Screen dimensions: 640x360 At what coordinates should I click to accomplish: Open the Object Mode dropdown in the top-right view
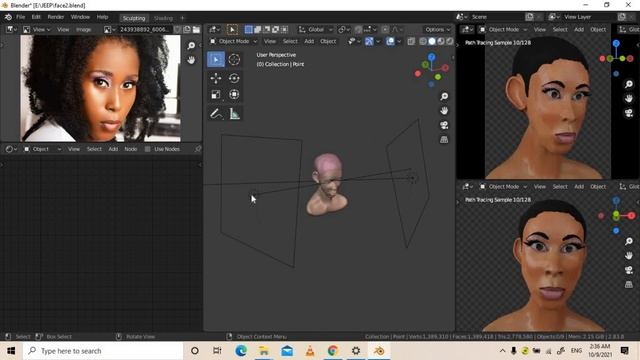pyautogui.click(x=504, y=29)
